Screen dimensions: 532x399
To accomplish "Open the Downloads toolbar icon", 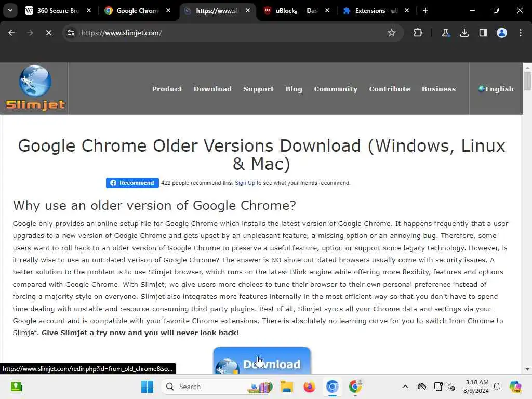I will tap(464, 33).
